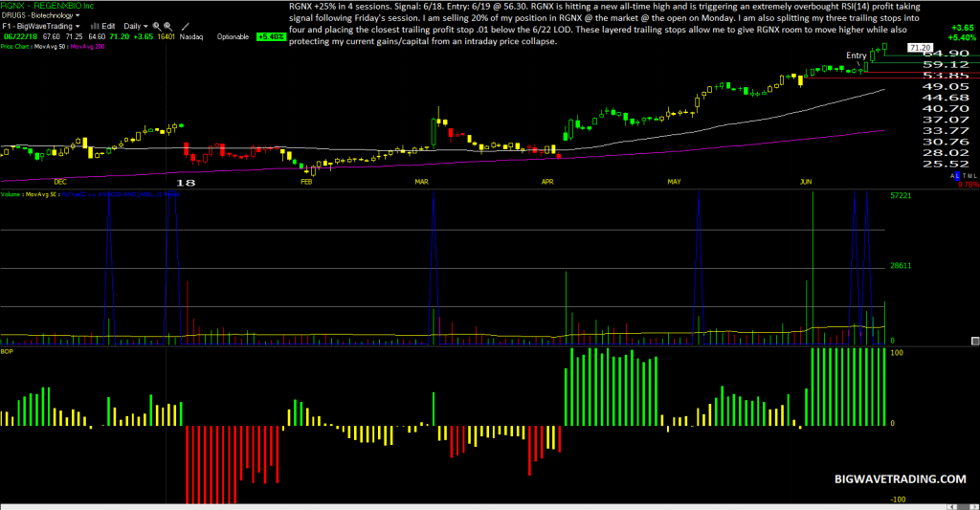
Task: Click the RGNX - REGENXBIO Inc symbol title
Action: click(x=48, y=6)
